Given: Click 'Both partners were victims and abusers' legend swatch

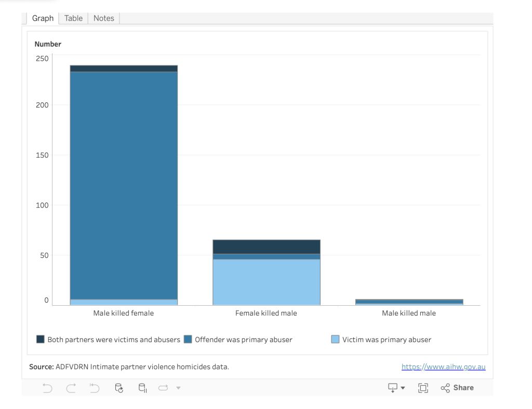Looking at the screenshot, I should coord(41,339).
